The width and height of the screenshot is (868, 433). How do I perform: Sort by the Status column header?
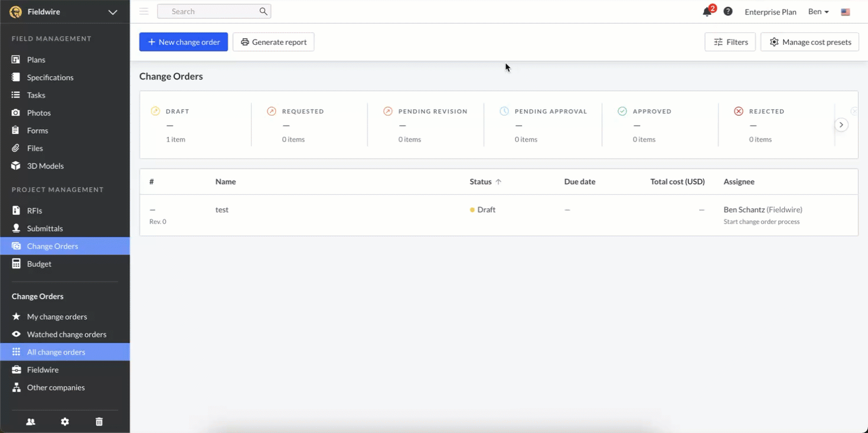481,182
